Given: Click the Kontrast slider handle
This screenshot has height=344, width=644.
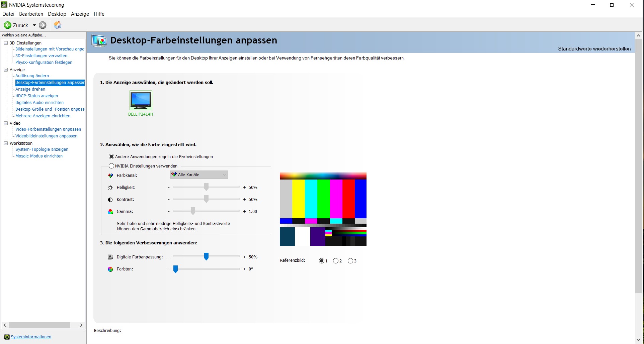Looking at the screenshot, I should pyautogui.click(x=206, y=199).
